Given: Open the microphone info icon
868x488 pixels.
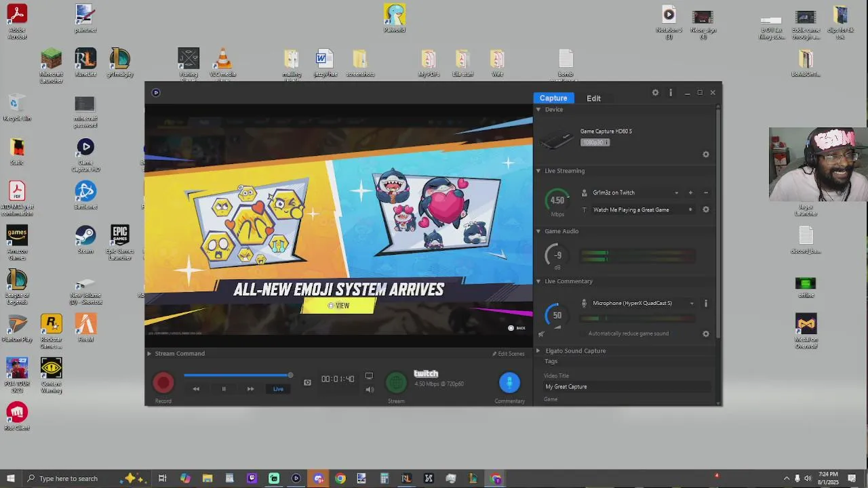Looking at the screenshot, I should (706, 304).
